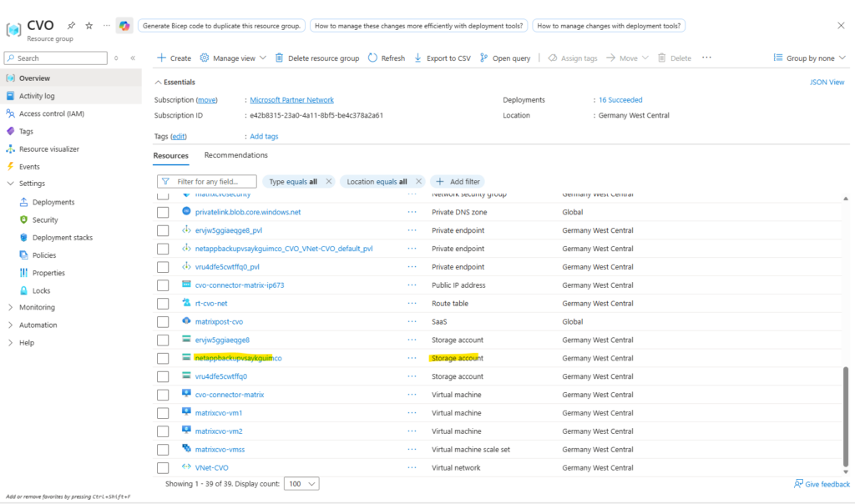The image size is (855, 504).
Task: Open the Display count dropdown
Action: [x=301, y=484]
